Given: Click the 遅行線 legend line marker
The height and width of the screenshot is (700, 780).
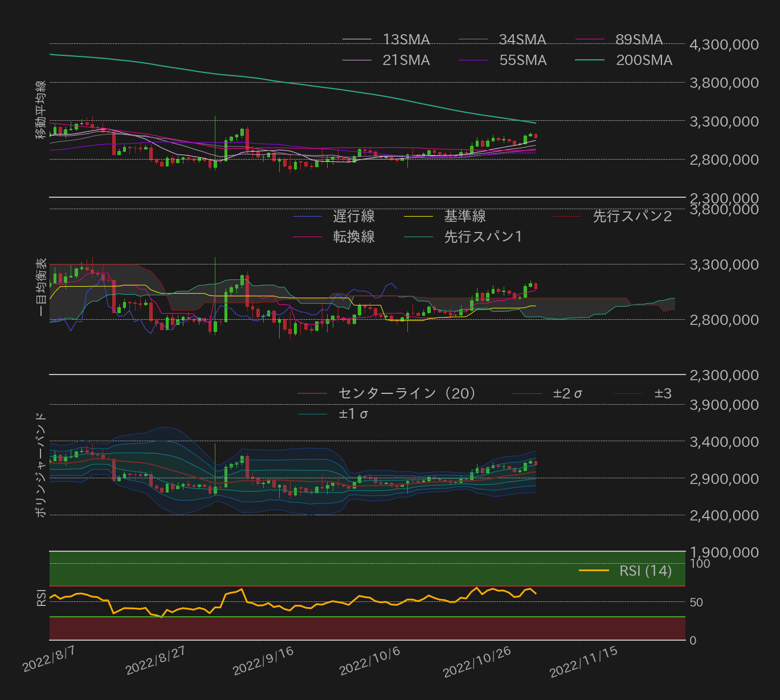Looking at the screenshot, I should (x=308, y=217).
